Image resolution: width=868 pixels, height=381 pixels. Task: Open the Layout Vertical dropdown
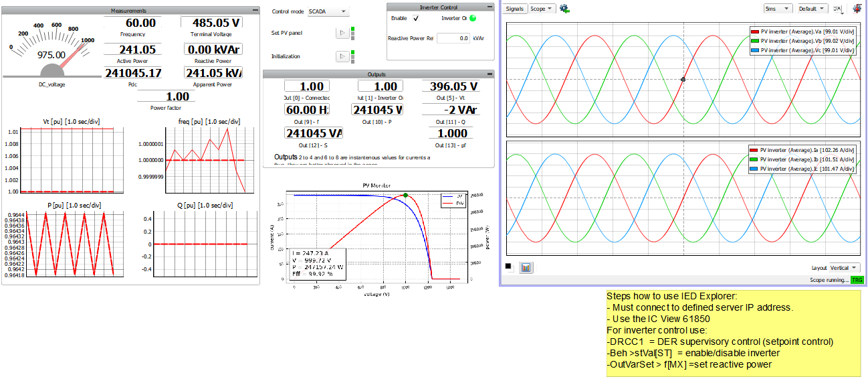coord(844,268)
